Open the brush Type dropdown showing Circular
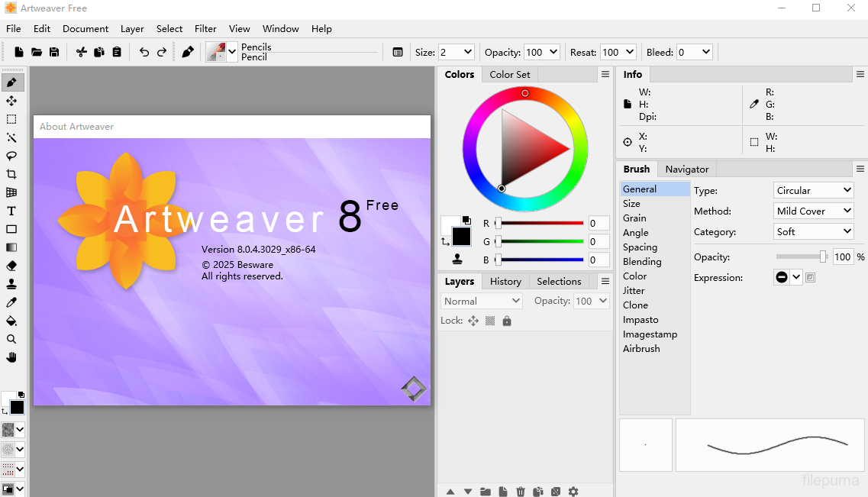The image size is (868, 497). pos(814,190)
